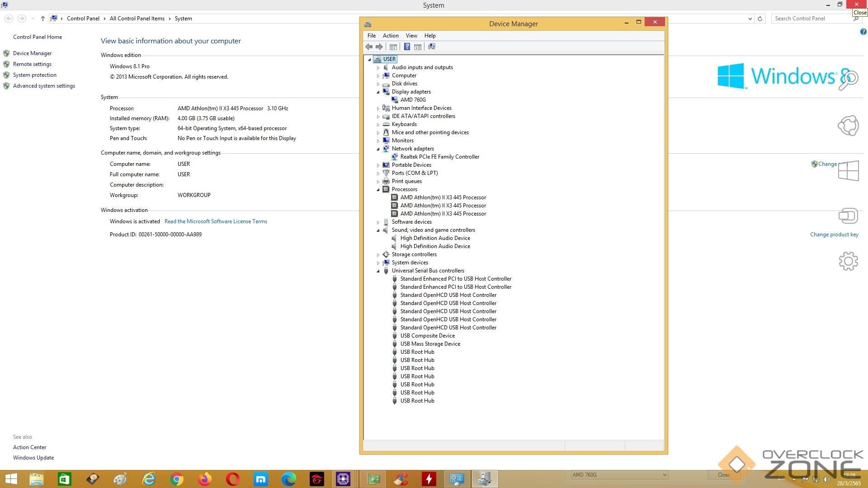
Task: Open Advanced system settings link
Action: tap(44, 86)
